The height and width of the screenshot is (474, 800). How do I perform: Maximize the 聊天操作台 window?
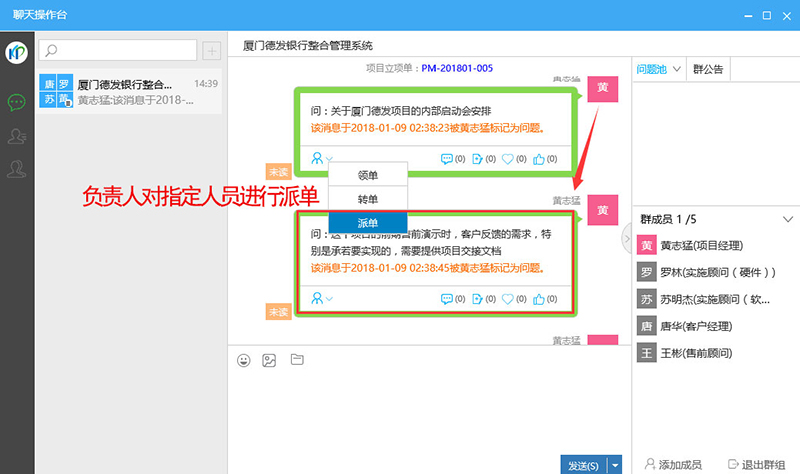767,16
